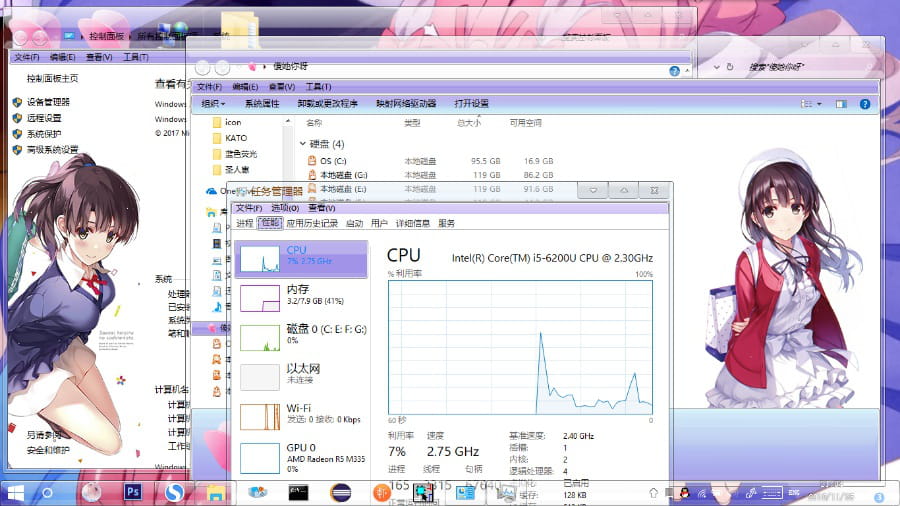Viewport: 900px width, 506px height.
Task: Open Sogou browser icon on taskbar
Action: pyautogui.click(x=174, y=492)
